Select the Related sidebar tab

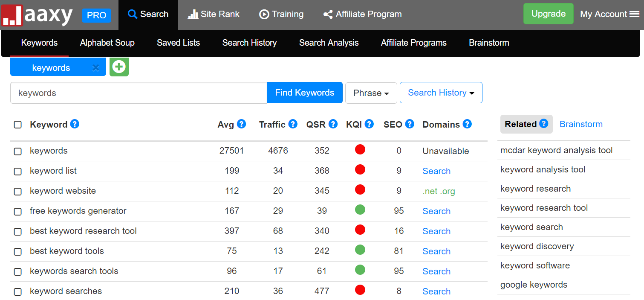pyautogui.click(x=526, y=124)
